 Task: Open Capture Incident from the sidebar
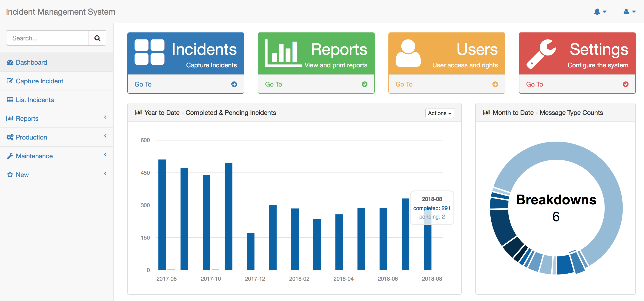tap(39, 81)
